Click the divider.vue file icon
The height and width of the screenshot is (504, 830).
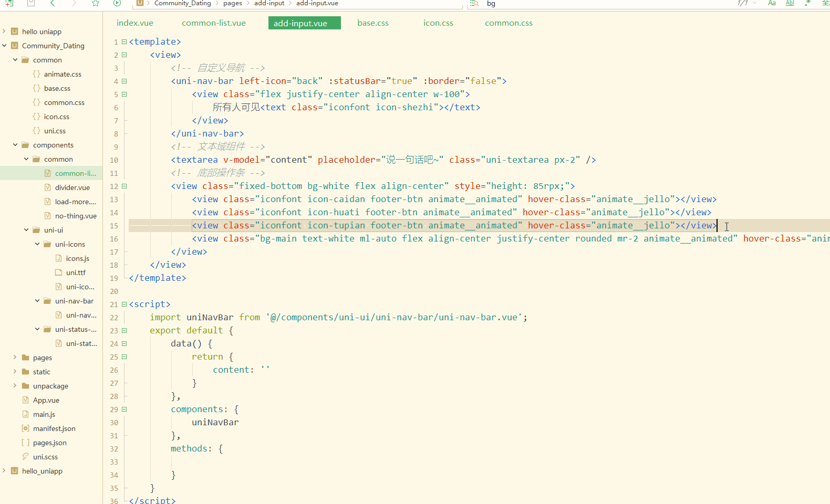(48, 187)
